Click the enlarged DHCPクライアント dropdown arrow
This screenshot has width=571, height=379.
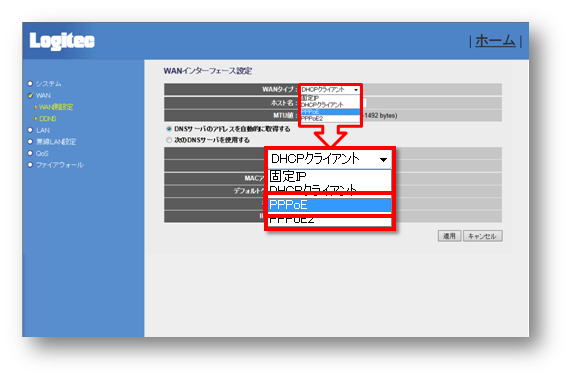pos(383,159)
